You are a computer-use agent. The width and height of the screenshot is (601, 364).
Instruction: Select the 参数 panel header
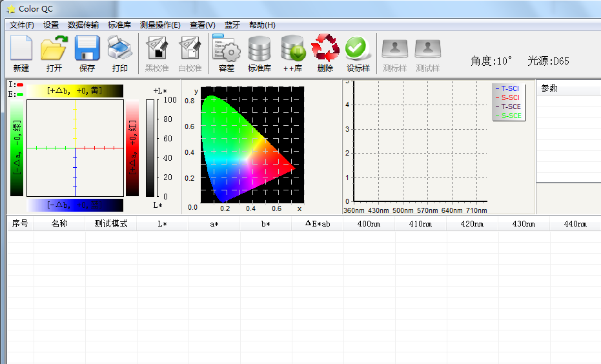point(550,88)
